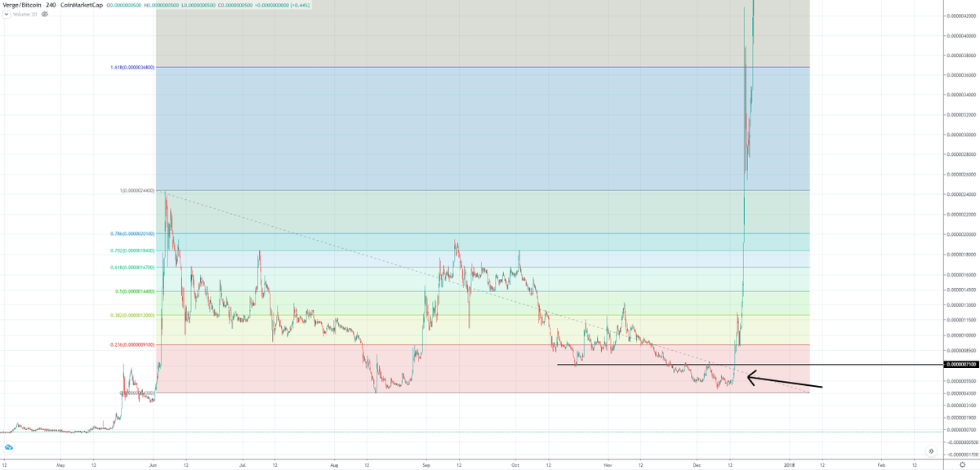This screenshot has height=470, width=980.
Task: Select the 0.236 Fibonacci level label
Action: (132, 345)
